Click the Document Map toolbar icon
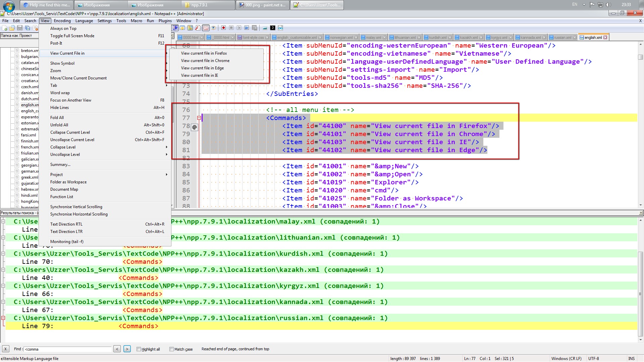 (x=191, y=28)
